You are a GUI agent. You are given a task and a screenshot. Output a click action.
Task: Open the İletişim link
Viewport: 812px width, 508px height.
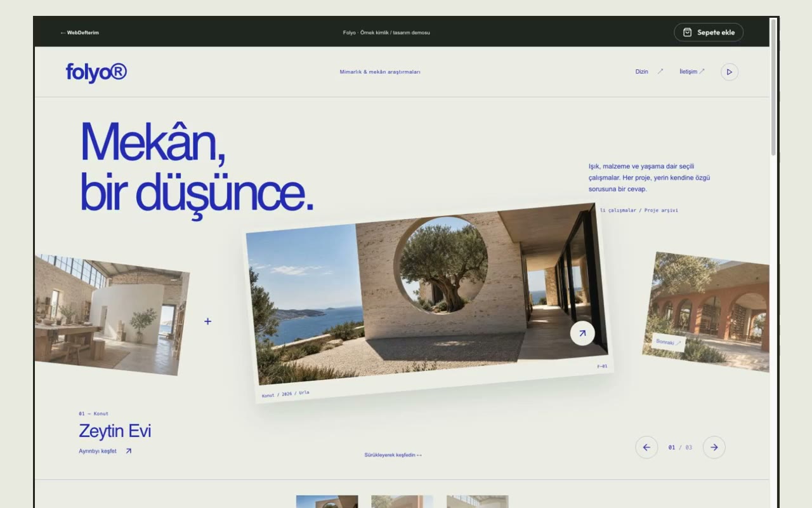tap(692, 72)
